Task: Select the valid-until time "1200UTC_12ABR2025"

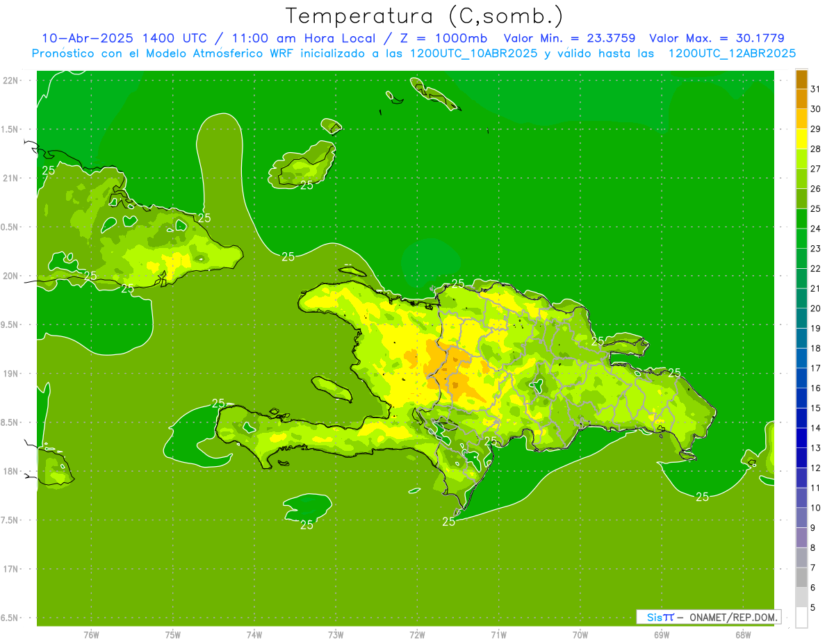Action: pyautogui.click(x=732, y=53)
